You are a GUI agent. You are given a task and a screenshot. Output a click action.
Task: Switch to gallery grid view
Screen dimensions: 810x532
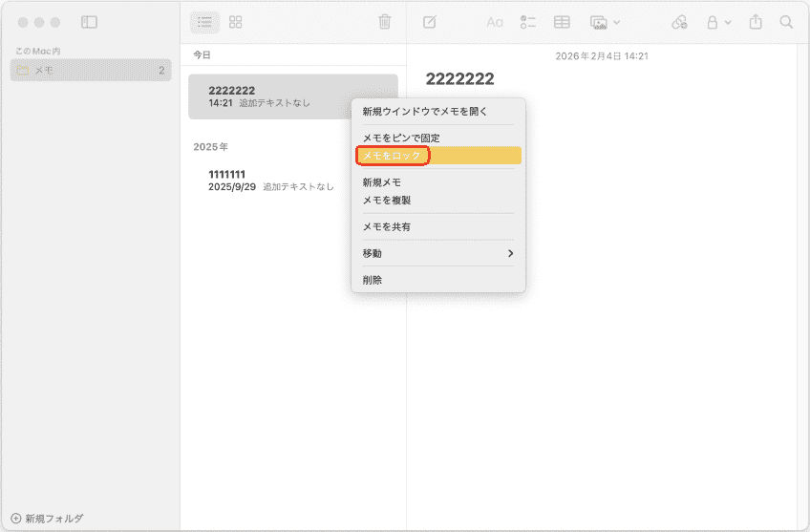pyautogui.click(x=236, y=22)
